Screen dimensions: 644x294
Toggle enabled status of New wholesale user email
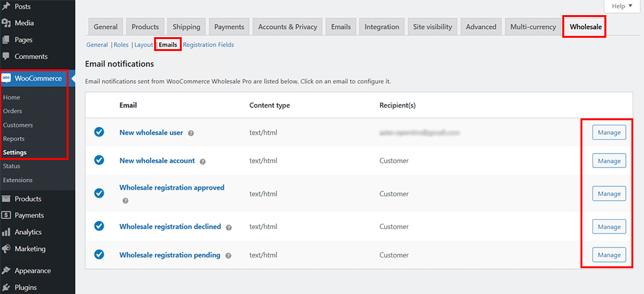pos(99,132)
